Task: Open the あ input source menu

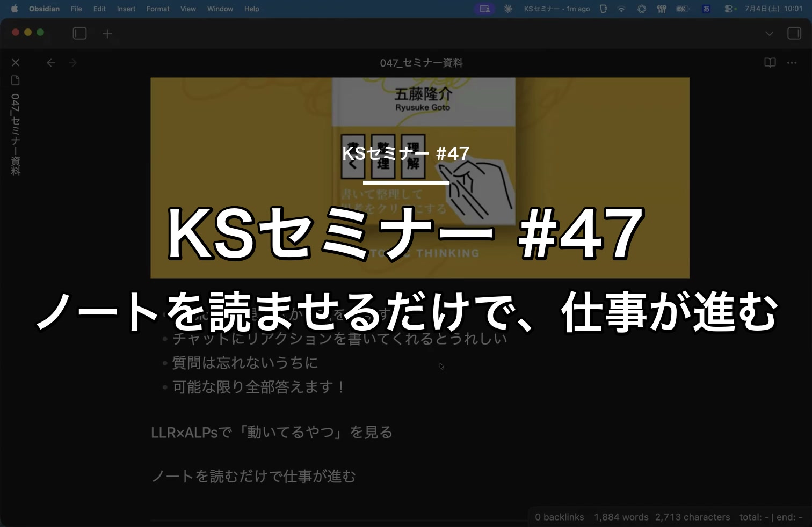Action: (x=706, y=9)
